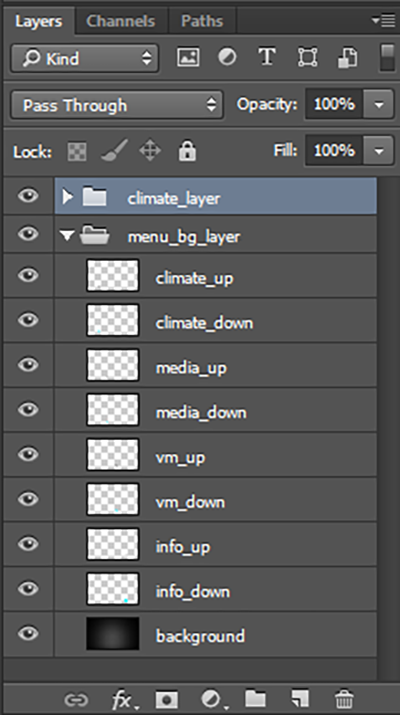Click the info_down layer name
Image resolution: width=400 pixels, height=715 pixels.
(x=192, y=591)
